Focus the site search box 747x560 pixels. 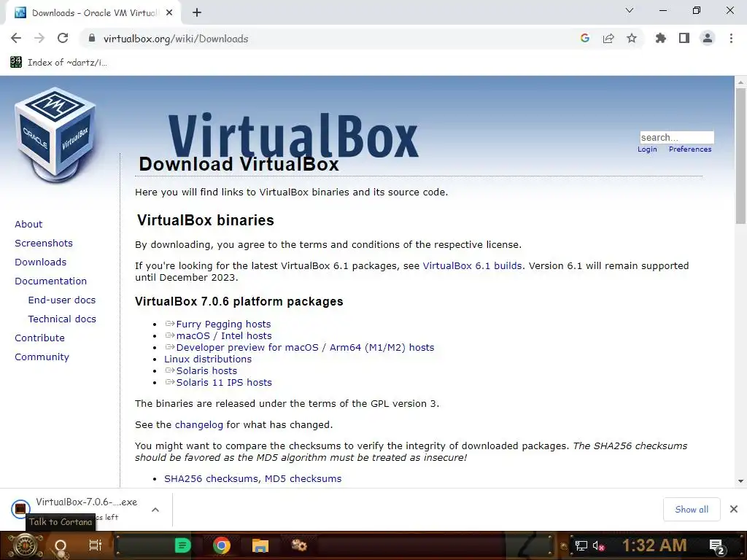point(677,138)
